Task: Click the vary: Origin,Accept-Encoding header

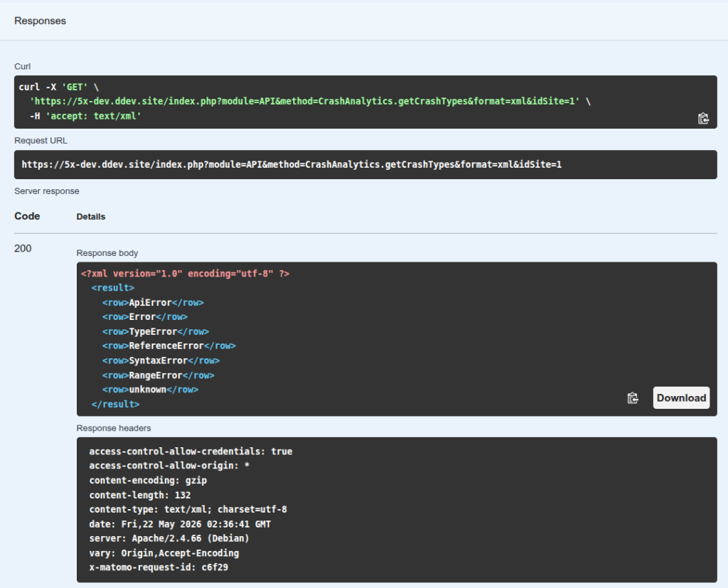Action: click(x=164, y=552)
